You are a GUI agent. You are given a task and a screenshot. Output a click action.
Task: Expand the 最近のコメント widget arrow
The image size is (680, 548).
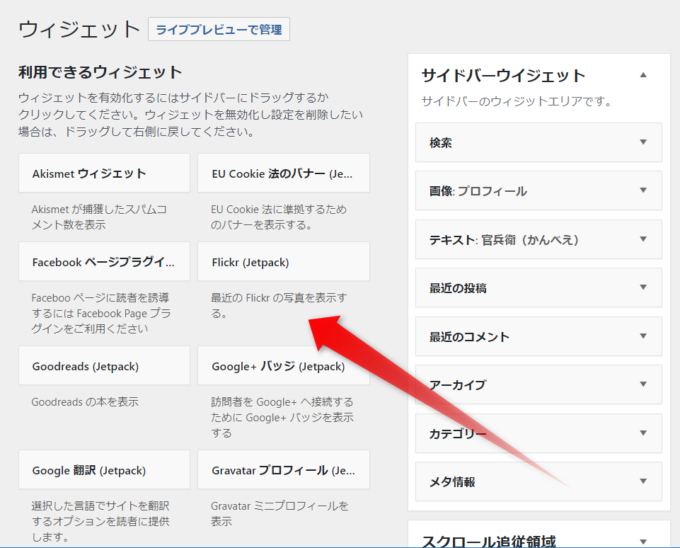click(x=643, y=337)
